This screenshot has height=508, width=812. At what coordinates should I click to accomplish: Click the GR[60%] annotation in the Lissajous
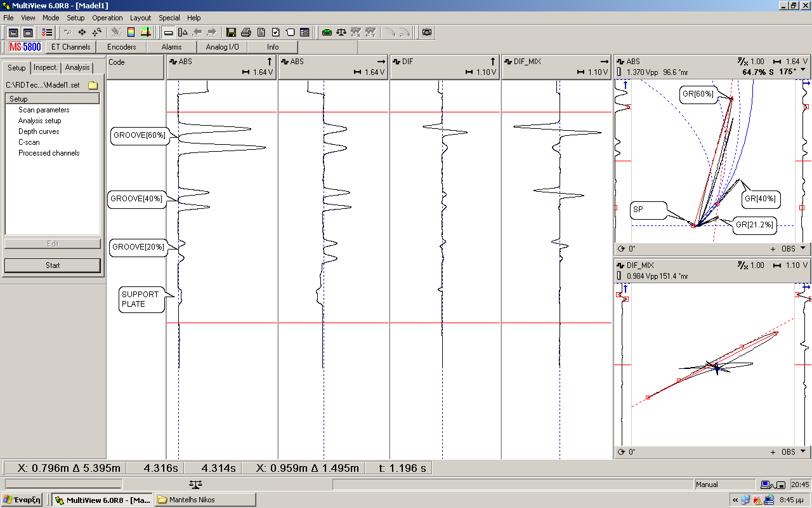pos(698,94)
